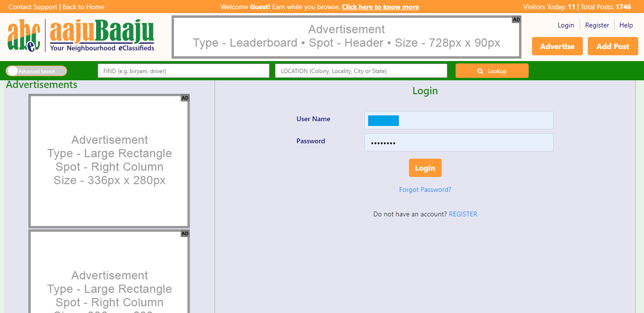
Task: Click the header leaderboard advertisement banner
Action: (x=346, y=37)
